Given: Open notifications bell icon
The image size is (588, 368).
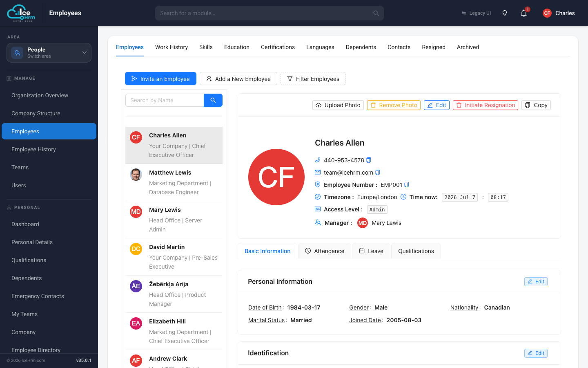Looking at the screenshot, I should (x=524, y=13).
